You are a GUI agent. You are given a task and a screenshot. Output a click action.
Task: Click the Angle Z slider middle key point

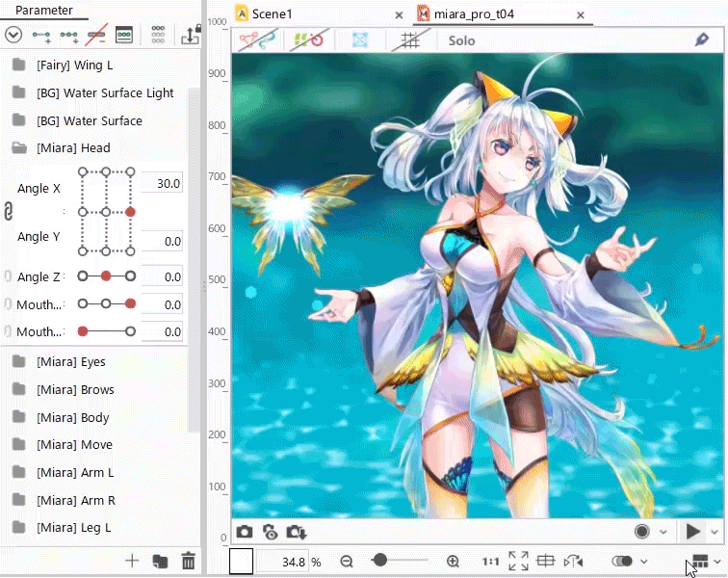coord(106,276)
